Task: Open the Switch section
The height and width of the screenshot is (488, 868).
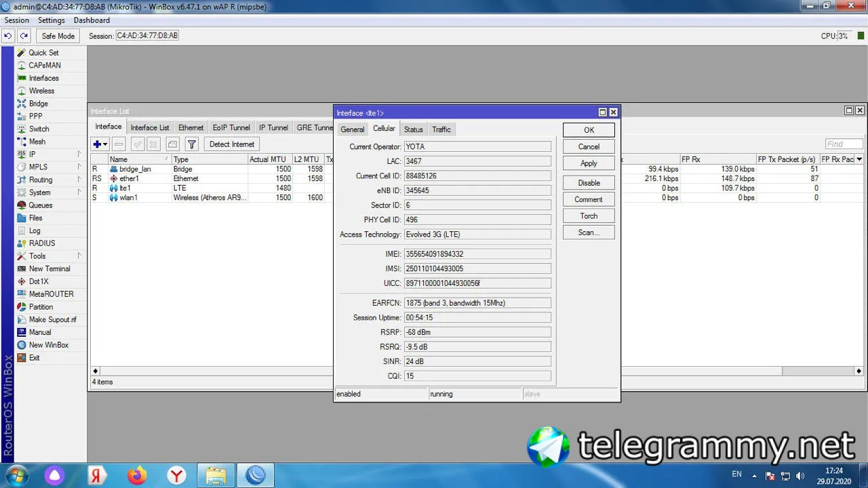Action: coord(39,129)
